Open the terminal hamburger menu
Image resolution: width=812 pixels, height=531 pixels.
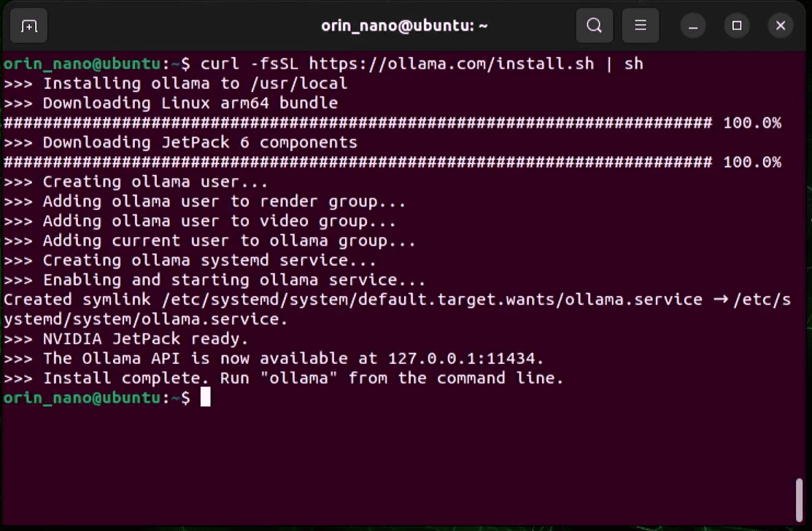click(x=640, y=26)
